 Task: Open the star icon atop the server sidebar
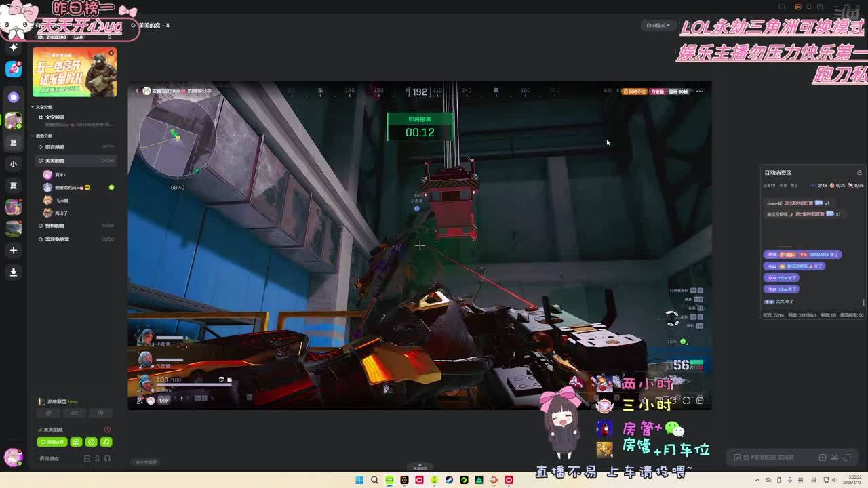pyautogui.click(x=14, y=47)
